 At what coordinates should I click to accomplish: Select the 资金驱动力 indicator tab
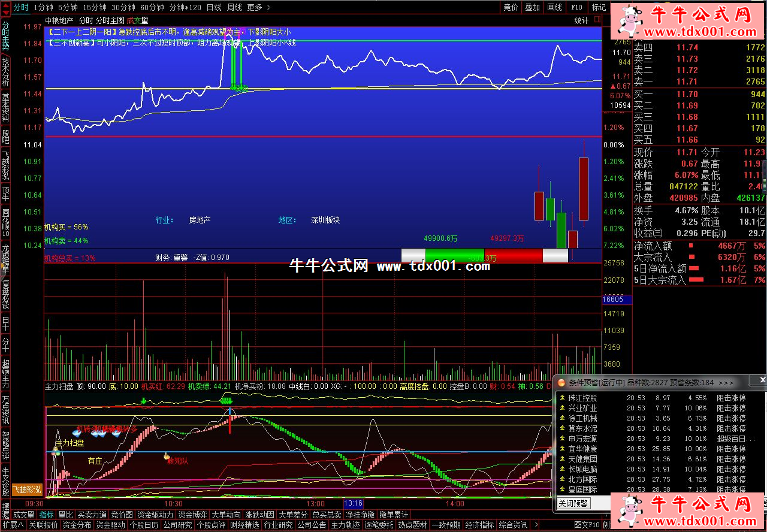click(x=155, y=515)
